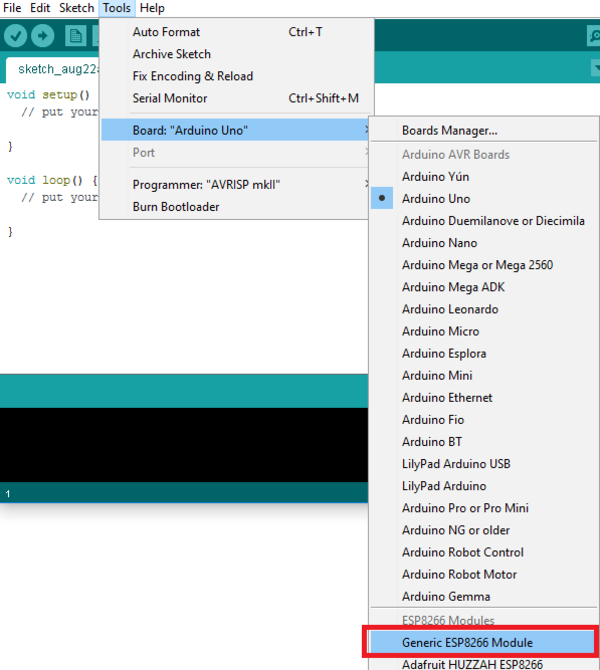This screenshot has width=600, height=670.
Task: Expand Programmer: "AVRISP mkII" submenu
Action: point(235,185)
